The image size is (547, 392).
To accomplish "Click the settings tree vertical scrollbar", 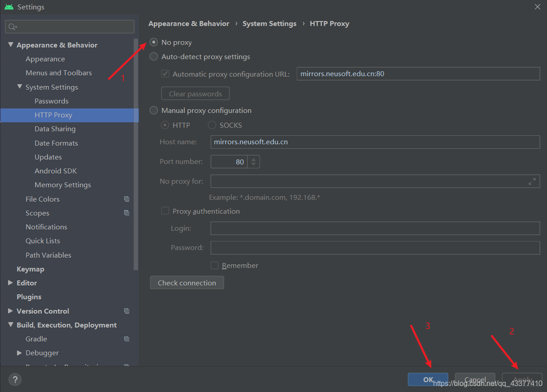I will pos(136,154).
